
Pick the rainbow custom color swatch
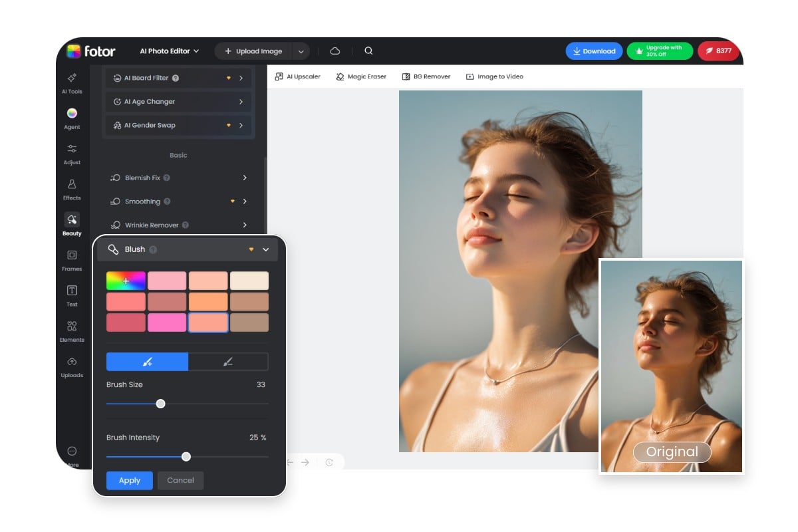click(x=125, y=280)
